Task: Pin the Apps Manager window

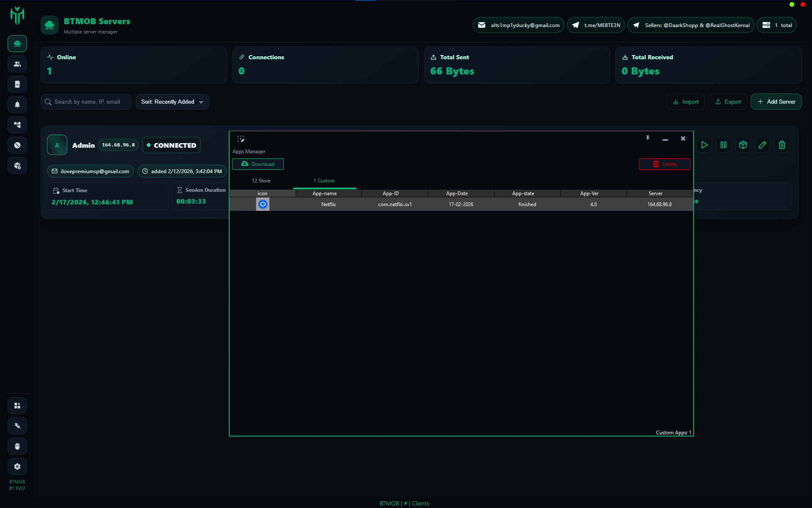Action: pyautogui.click(x=647, y=138)
